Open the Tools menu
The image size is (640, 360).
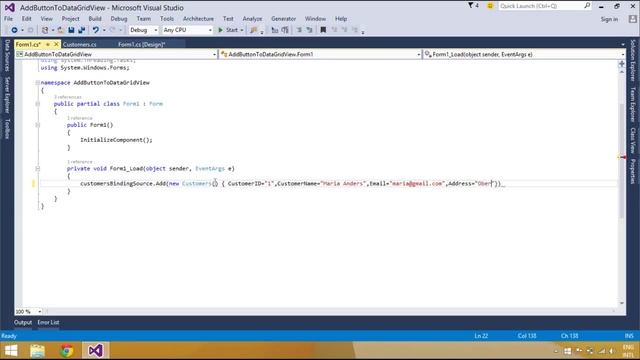167,19
